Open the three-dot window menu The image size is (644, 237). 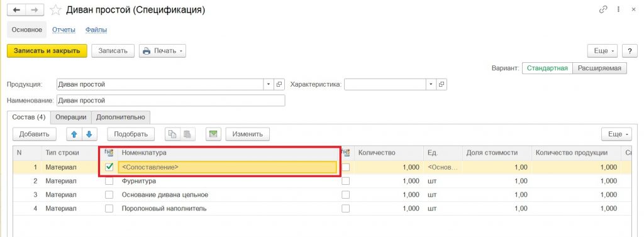(x=618, y=10)
